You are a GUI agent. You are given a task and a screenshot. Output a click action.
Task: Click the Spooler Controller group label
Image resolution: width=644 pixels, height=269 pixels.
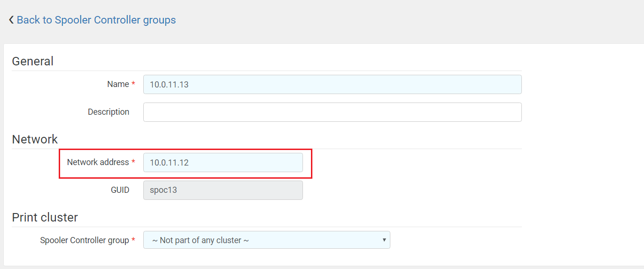pyautogui.click(x=85, y=240)
